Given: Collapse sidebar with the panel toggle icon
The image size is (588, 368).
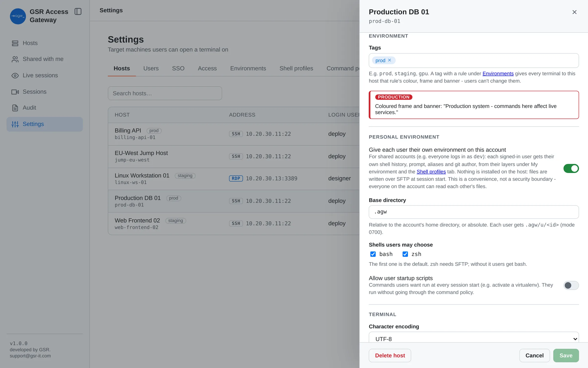Looking at the screenshot, I should coord(78,12).
